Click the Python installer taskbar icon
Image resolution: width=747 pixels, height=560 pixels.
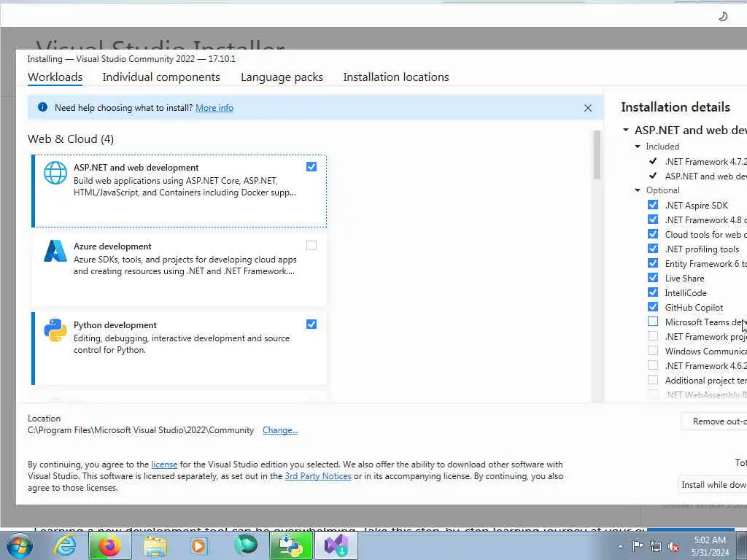coord(290,545)
